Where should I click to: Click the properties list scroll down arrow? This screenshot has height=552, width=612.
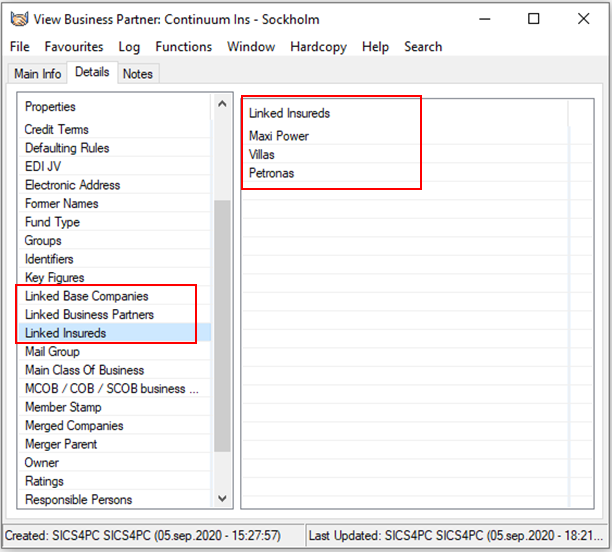[222, 498]
